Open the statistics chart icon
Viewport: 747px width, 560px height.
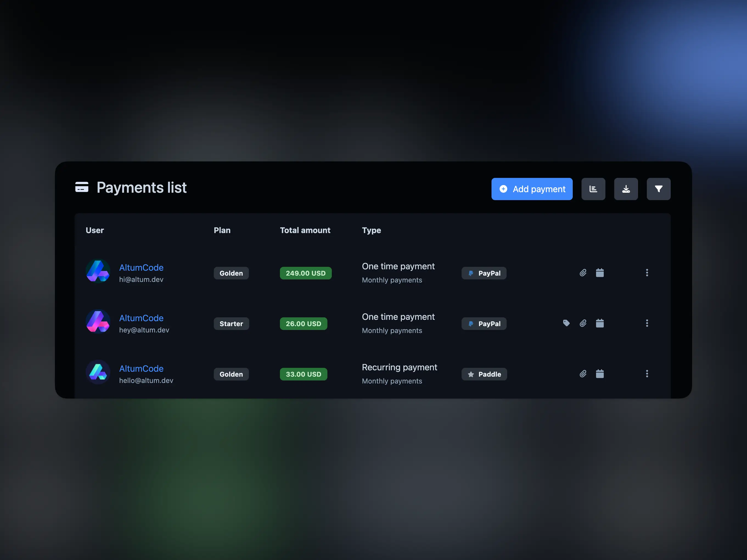593,189
